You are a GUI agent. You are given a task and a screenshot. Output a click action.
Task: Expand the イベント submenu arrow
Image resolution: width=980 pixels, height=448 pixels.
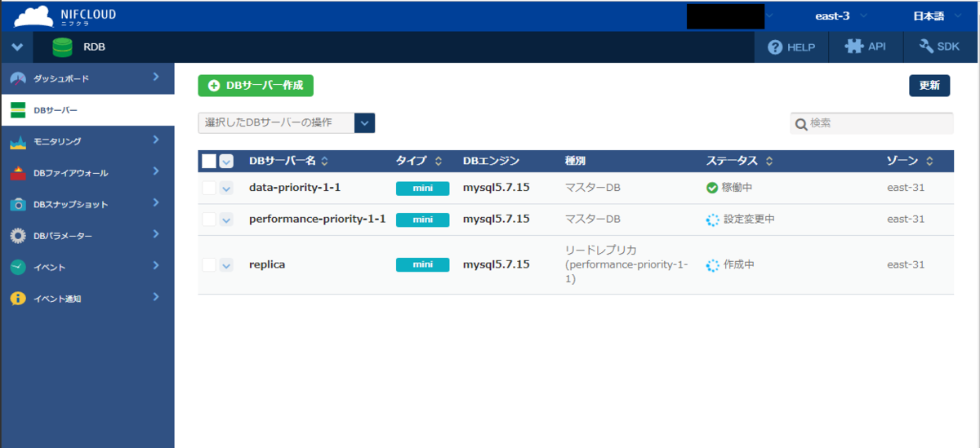click(156, 266)
